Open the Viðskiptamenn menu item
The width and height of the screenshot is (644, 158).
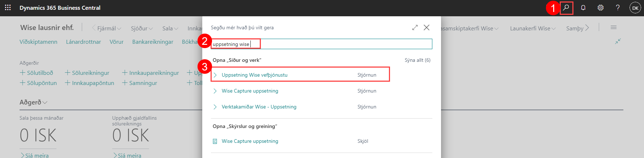click(38, 42)
